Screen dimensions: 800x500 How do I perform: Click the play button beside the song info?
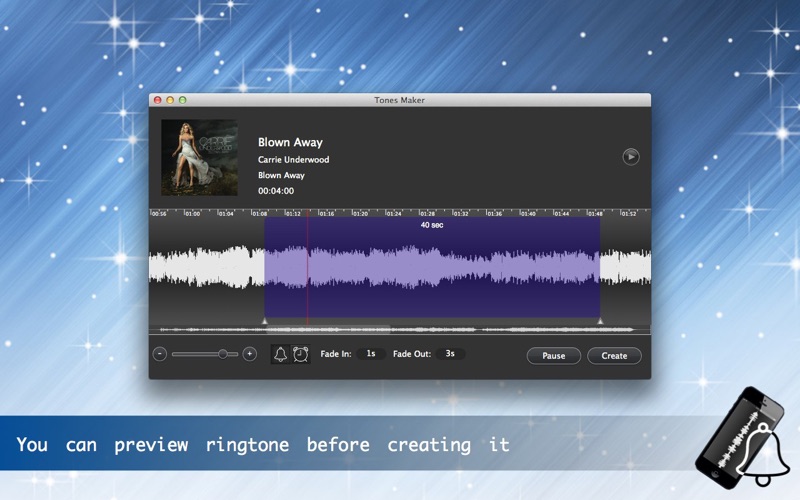[630, 156]
